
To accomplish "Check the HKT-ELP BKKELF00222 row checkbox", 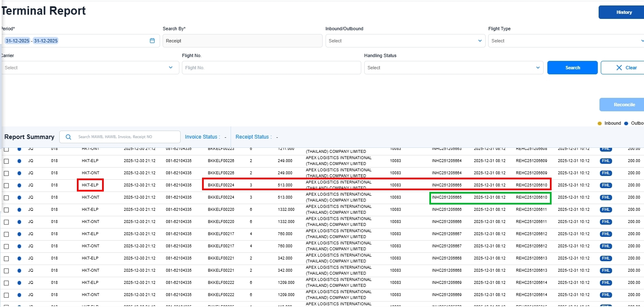I will point(6,283).
